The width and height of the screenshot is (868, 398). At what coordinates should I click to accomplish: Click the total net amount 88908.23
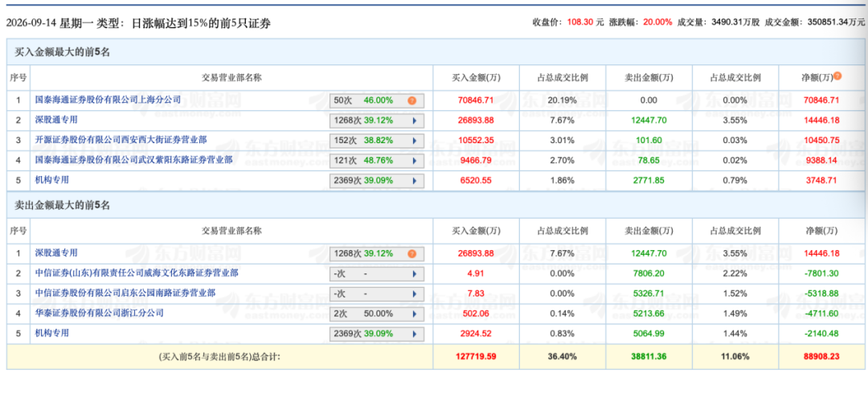821,356
